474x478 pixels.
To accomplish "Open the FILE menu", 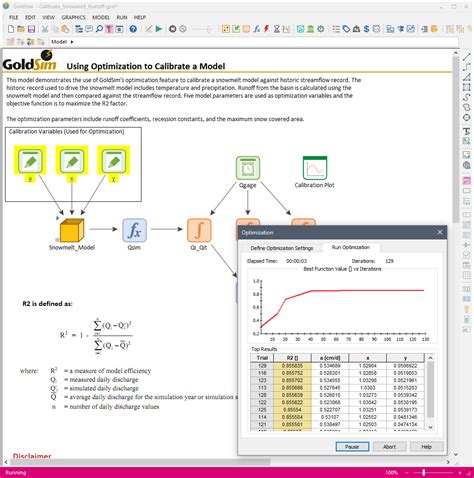I will click(x=14, y=17).
